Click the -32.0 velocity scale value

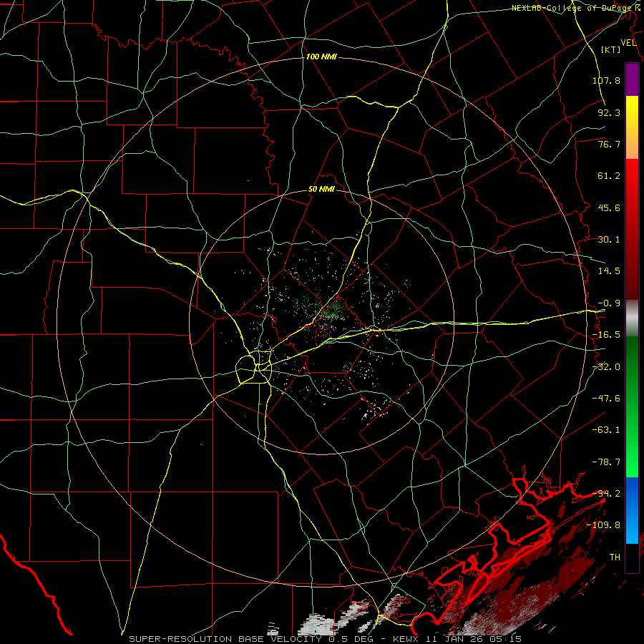tap(606, 367)
